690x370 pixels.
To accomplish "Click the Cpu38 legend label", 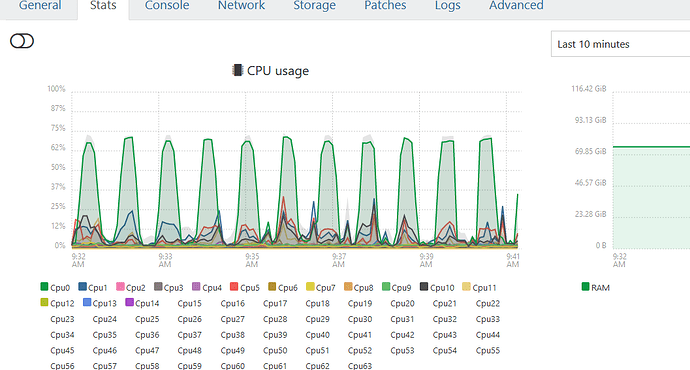I will (232, 335).
